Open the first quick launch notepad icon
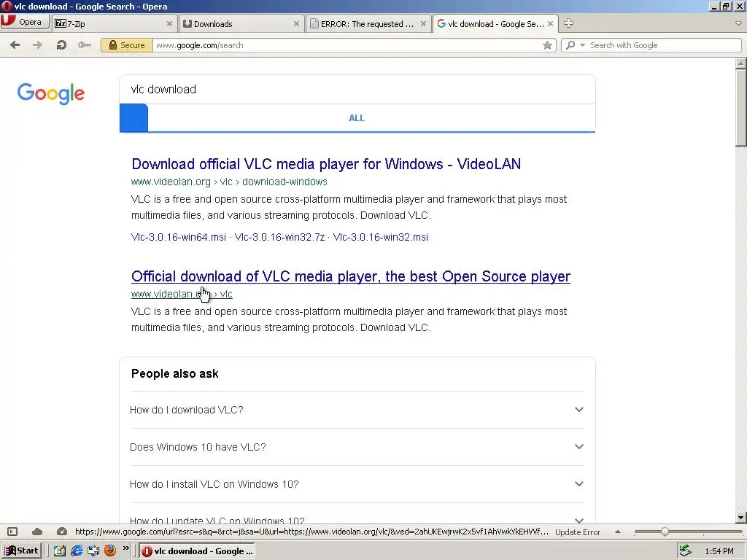The height and width of the screenshot is (560, 747). pyautogui.click(x=60, y=551)
